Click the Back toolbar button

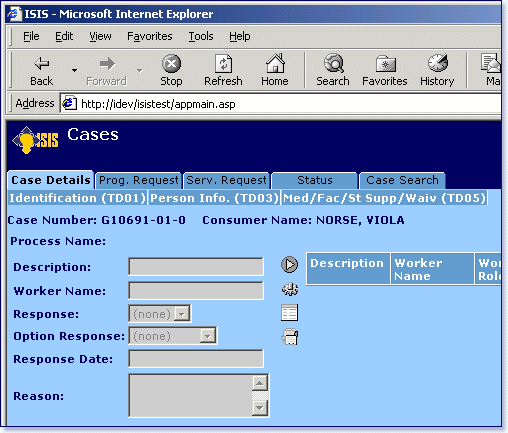pos(42,71)
